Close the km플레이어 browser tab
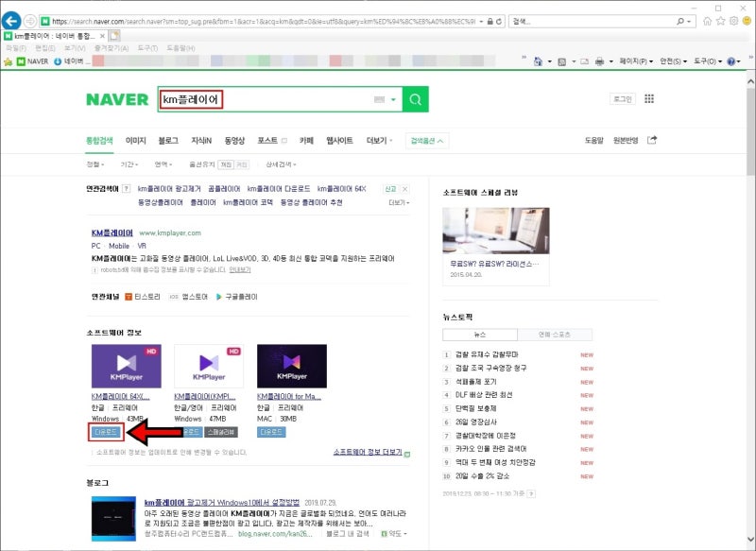756x551 pixels. [x=102, y=36]
